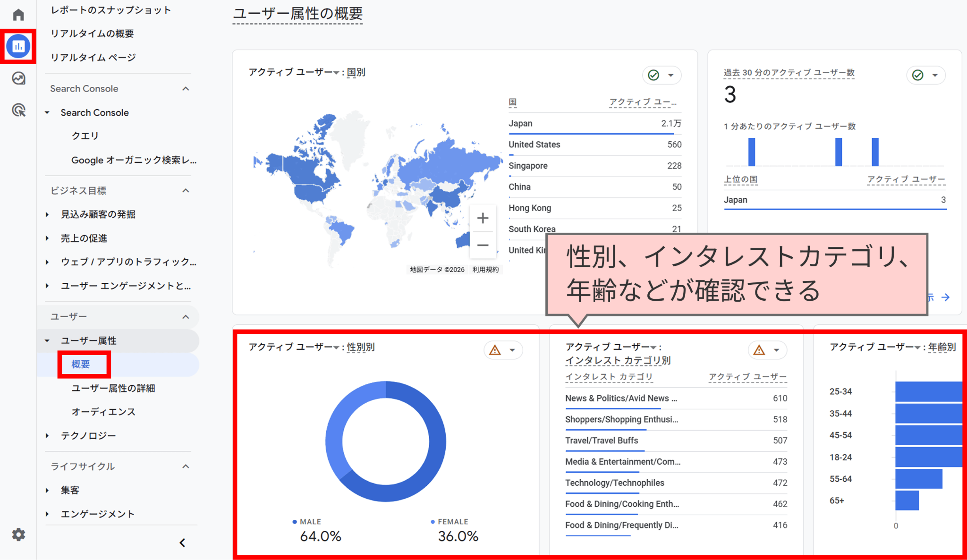This screenshot has height=560, width=967.
Task: Click the FEMALE legend item
Action: tap(450, 522)
